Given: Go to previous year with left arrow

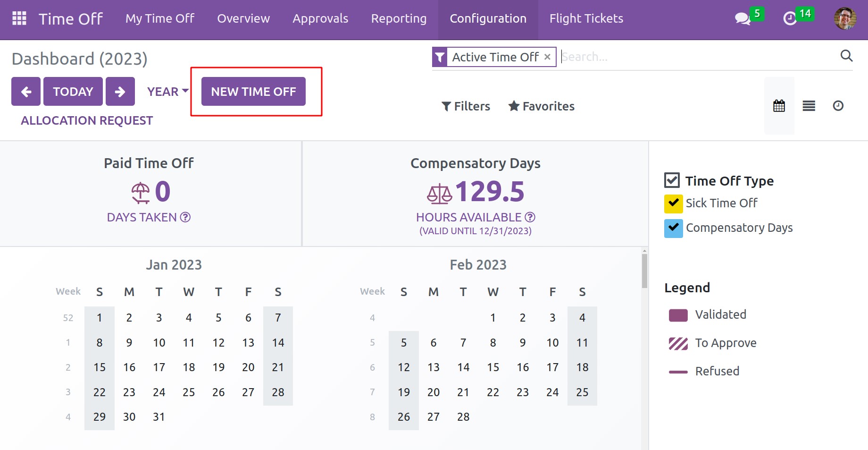Looking at the screenshot, I should tap(26, 92).
